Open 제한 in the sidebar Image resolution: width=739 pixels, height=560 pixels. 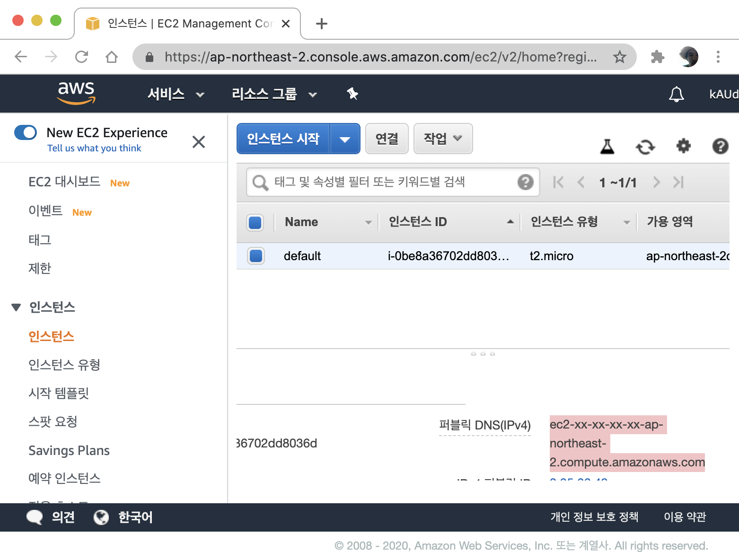[x=40, y=268]
